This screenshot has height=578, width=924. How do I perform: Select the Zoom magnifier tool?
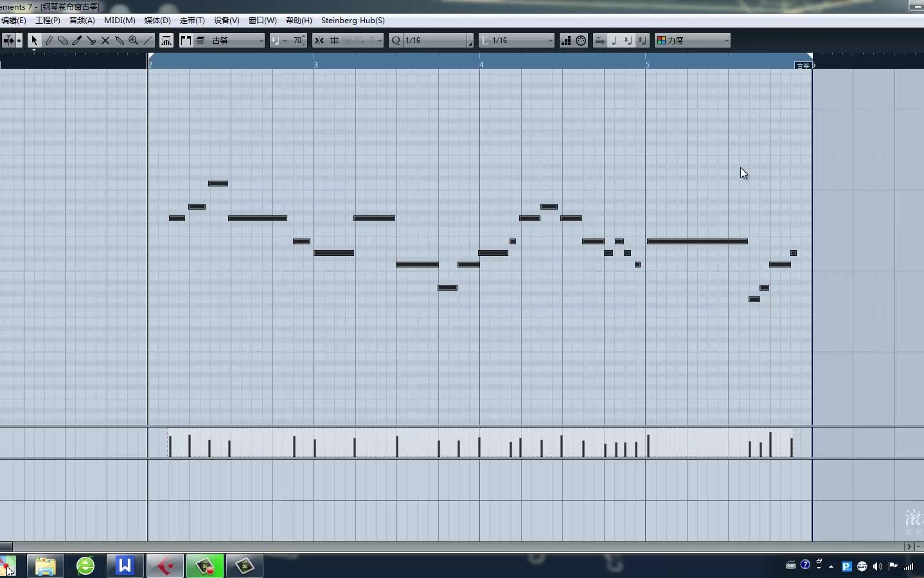[x=134, y=41]
